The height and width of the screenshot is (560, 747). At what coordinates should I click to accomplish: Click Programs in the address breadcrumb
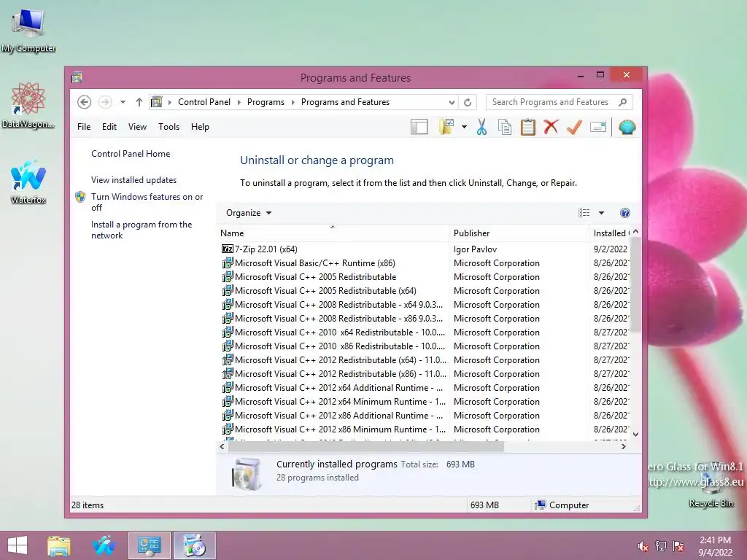point(266,102)
